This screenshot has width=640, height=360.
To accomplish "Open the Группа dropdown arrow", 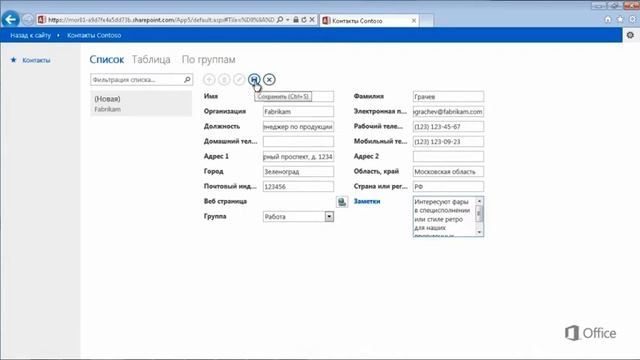I will point(329,216).
